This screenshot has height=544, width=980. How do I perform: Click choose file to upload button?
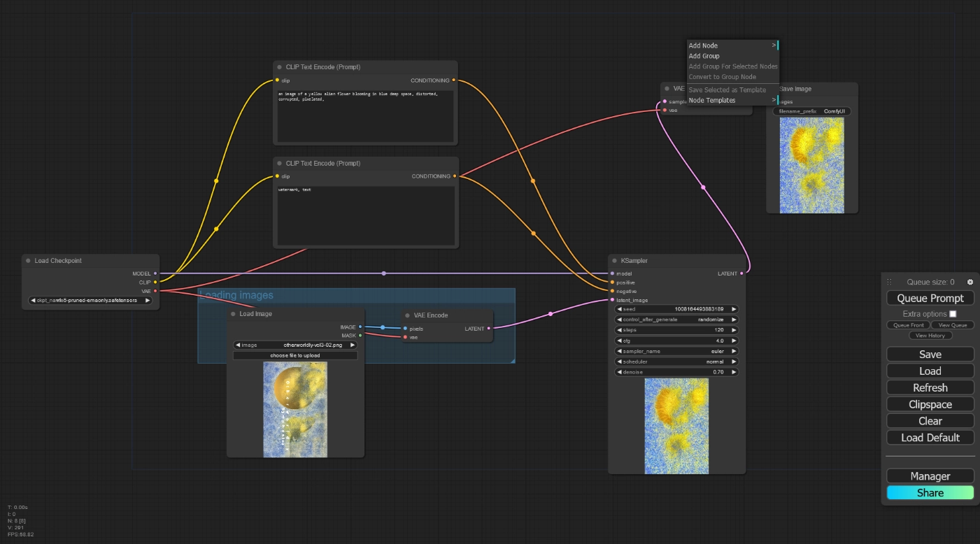point(295,355)
